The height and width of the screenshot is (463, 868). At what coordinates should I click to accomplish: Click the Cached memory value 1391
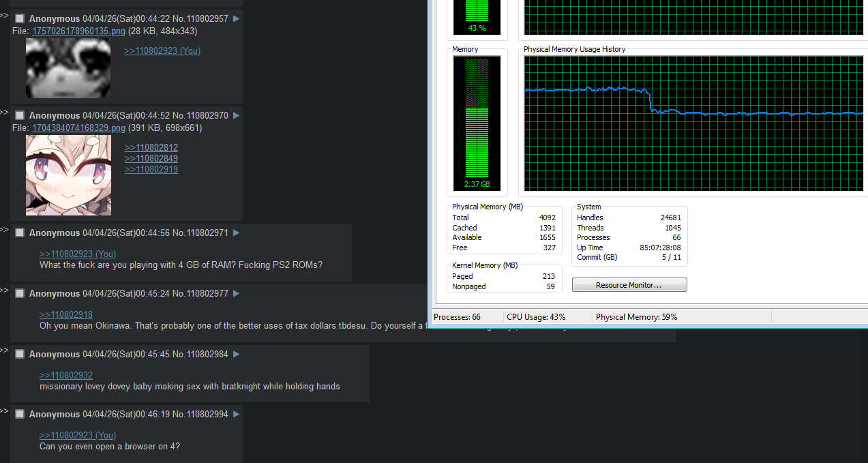[547, 228]
